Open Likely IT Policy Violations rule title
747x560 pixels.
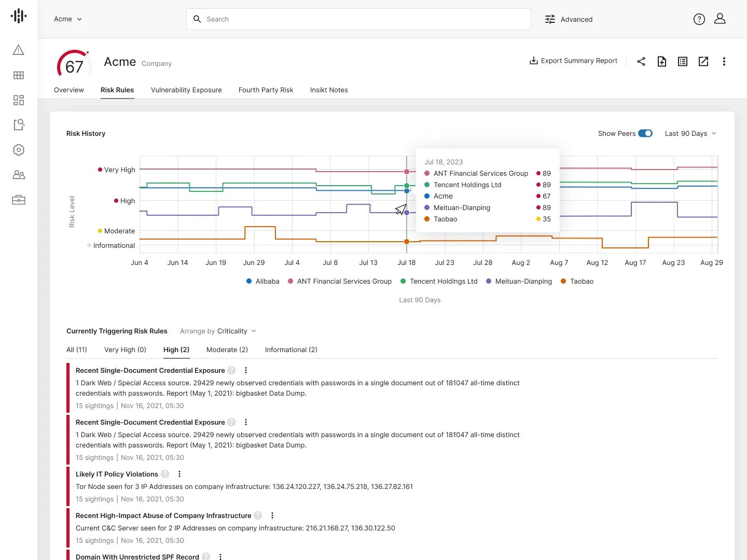[117, 474]
